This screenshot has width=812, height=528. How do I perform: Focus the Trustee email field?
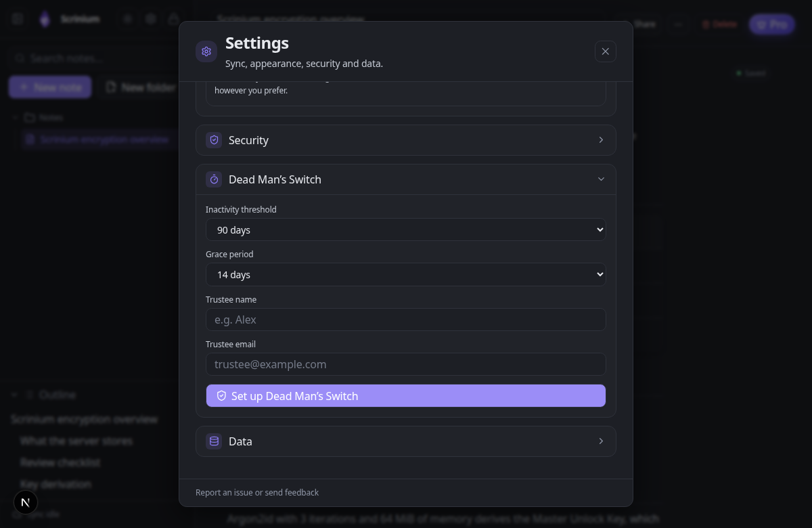point(406,364)
